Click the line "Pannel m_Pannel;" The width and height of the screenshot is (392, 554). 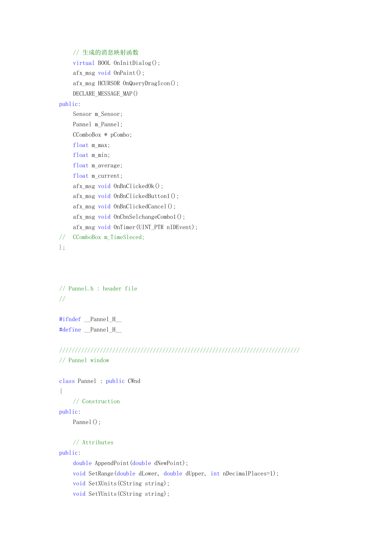[98, 125]
